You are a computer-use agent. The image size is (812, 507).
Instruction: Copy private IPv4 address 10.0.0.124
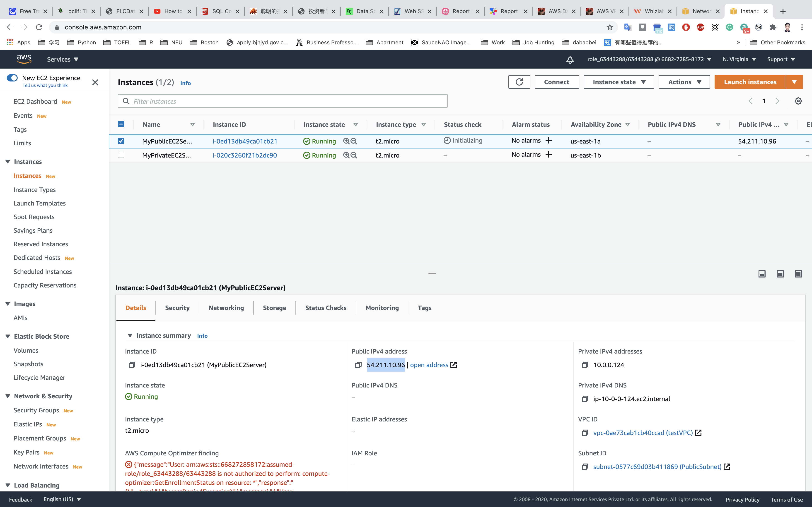click(585, 365)
